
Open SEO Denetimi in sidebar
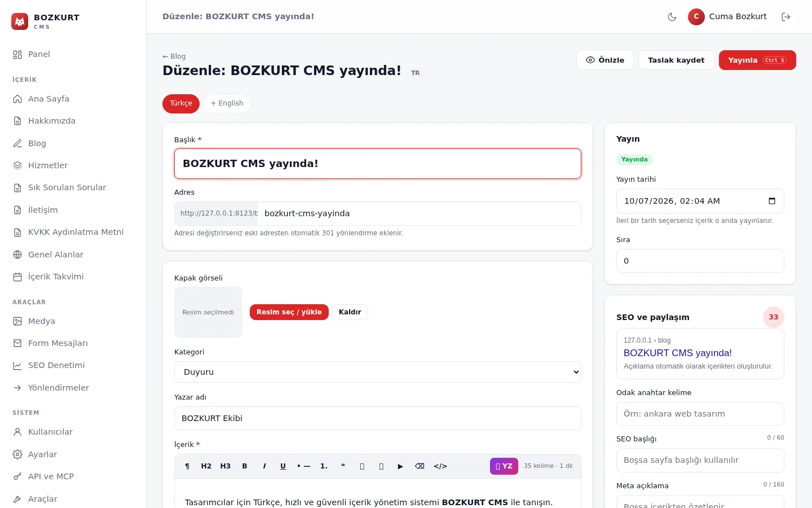tap(73, 365)
